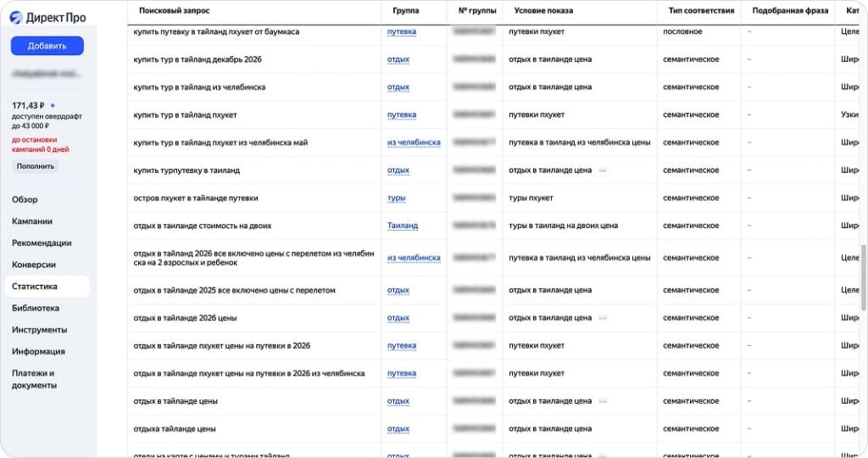The height and width of the screenshot is (458, 868).
Task: Open the ellipsis in the 'отдыха таиланде цены' row
Action: click(x=603, y=429)
